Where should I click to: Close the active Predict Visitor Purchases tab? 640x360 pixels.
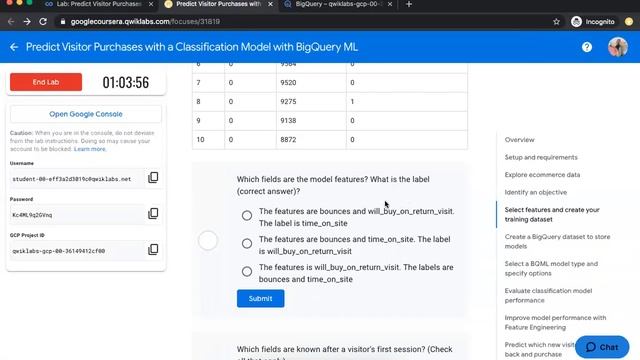pyautogui.click(x=270, y=4)
